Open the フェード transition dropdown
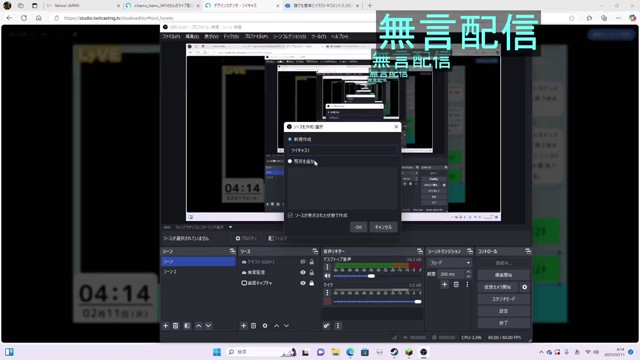The height and width of the screenshot is (360, 640). [449, 262]
